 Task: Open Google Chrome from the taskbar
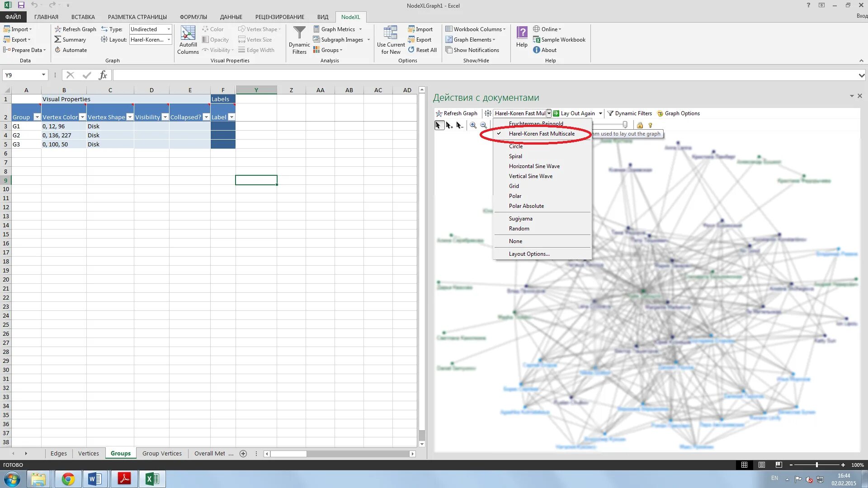[x=68, y=479]
